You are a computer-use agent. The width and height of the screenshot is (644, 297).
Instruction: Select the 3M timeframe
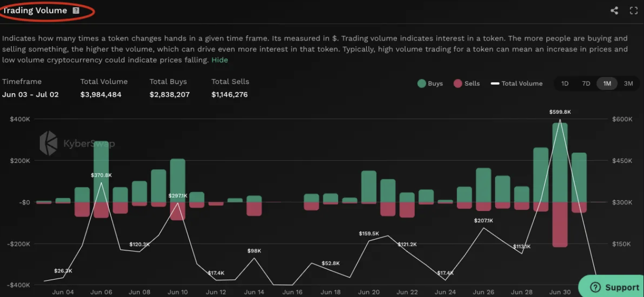click(x=628, y=83)
